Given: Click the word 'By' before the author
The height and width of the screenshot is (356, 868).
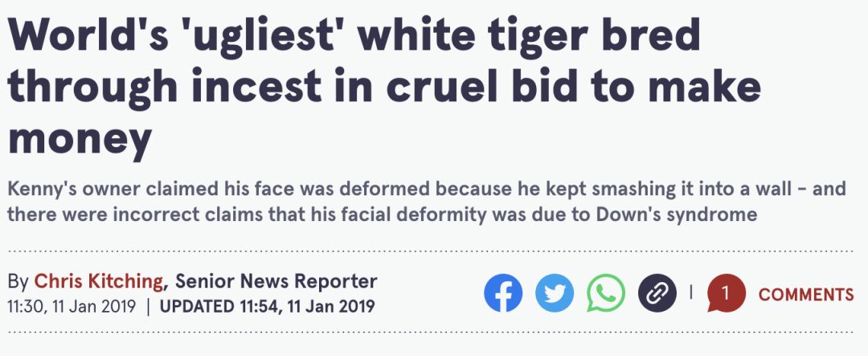Looking at the screenshot, I should (x=17, y=281).
